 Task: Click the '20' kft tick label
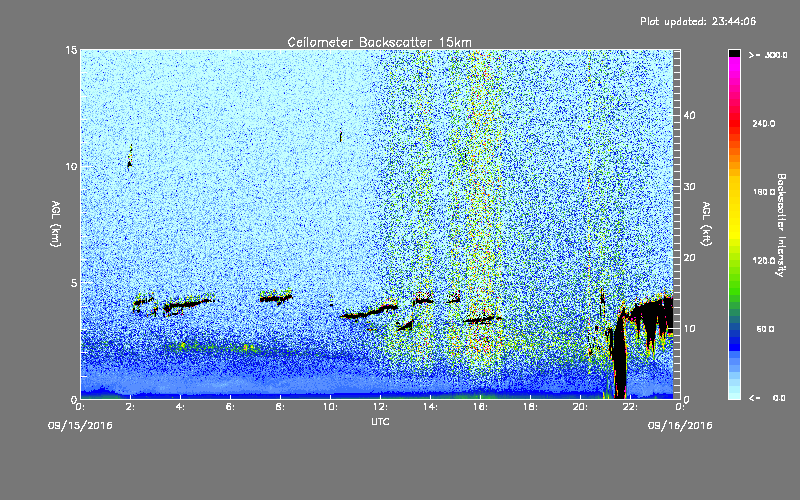pos(689,257)
